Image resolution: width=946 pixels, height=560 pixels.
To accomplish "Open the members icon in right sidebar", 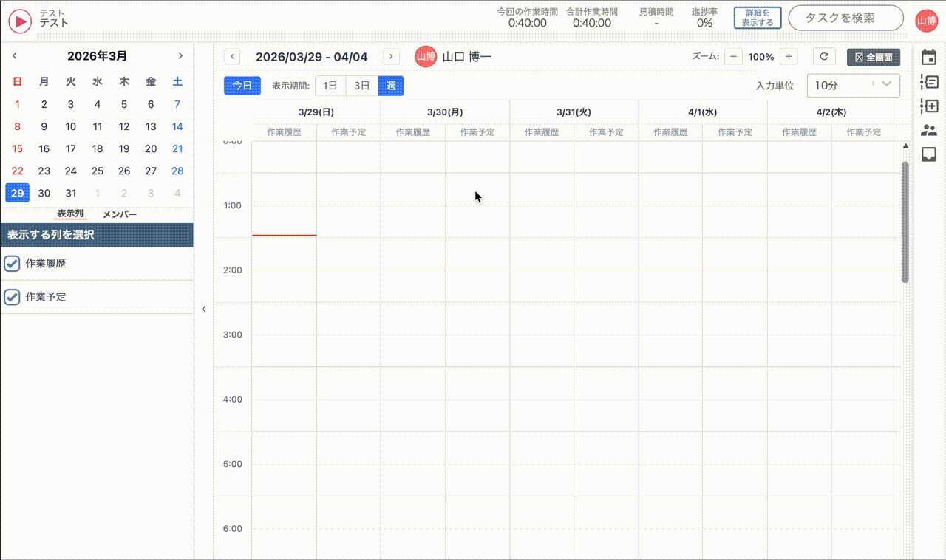I will click(x=930, y=130).
